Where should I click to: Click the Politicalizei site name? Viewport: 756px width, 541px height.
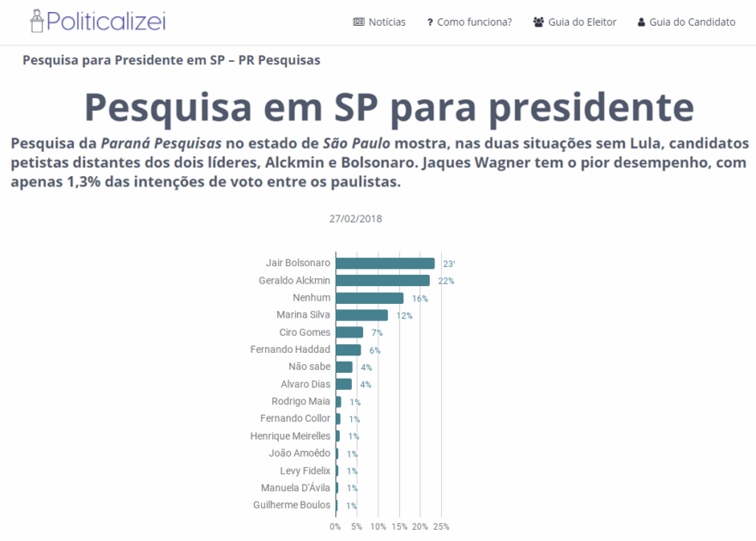pos(106,21)
